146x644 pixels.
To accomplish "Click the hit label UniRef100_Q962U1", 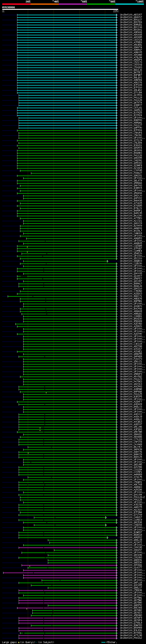I will tap(131, 175).
